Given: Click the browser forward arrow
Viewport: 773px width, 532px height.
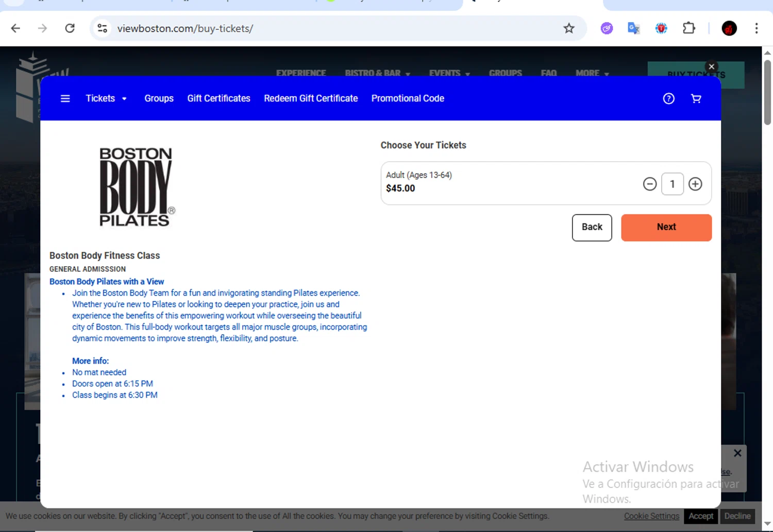Looking at the screenshot, I should [43, 28].
